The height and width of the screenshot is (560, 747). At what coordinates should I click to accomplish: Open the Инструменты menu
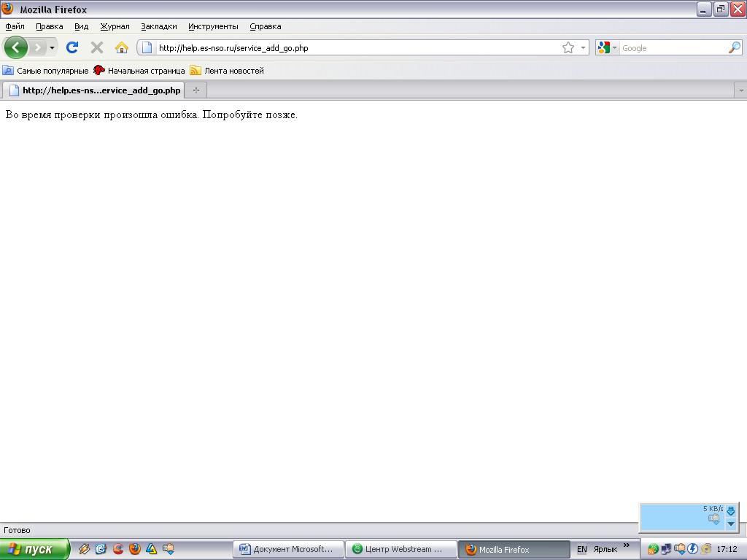coord(213,26)
